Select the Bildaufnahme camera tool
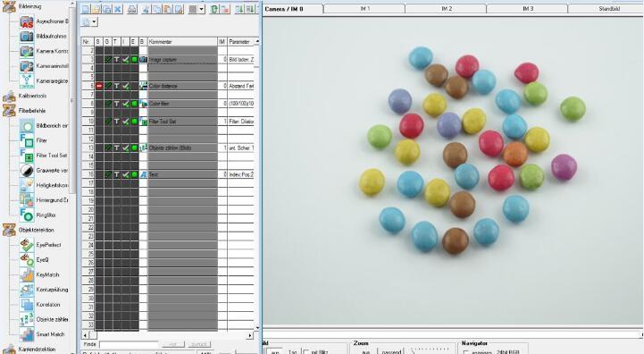The width and height of the screenshot is (644, 354). pyautogui.click(x=27, y=36)
